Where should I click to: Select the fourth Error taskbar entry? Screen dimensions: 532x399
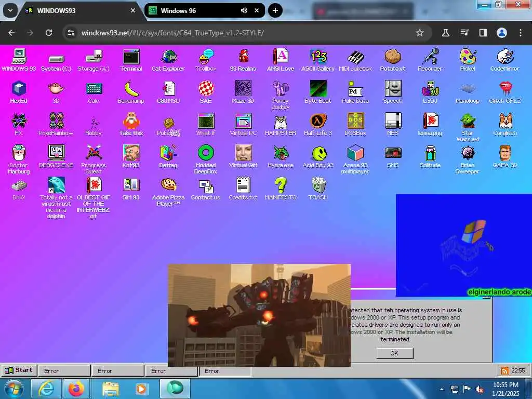tap(224, 371)
